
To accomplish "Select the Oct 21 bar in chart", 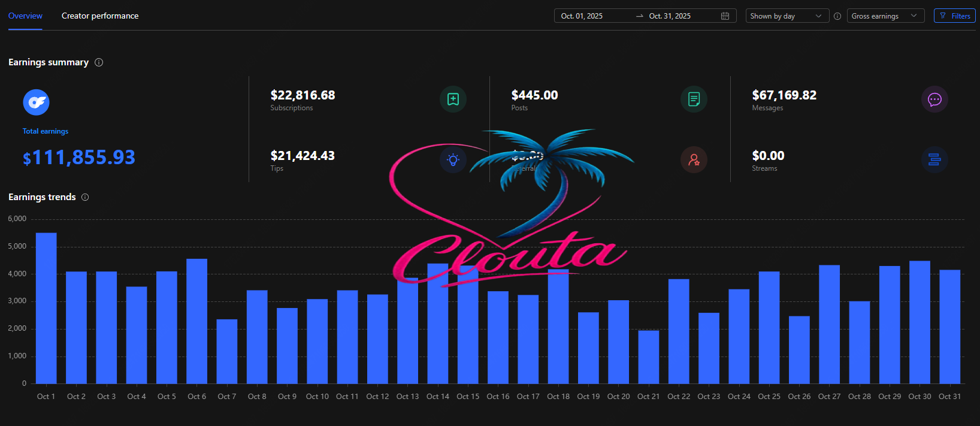I will pos(649,357).
